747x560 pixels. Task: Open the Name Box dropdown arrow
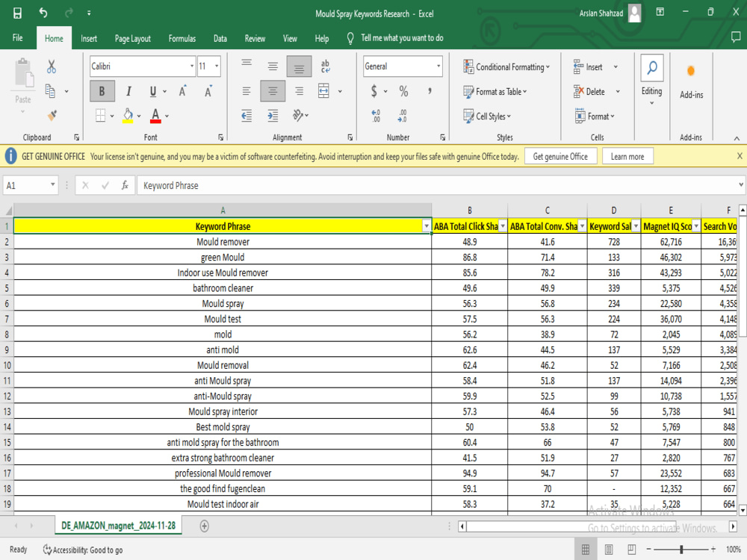52,184
